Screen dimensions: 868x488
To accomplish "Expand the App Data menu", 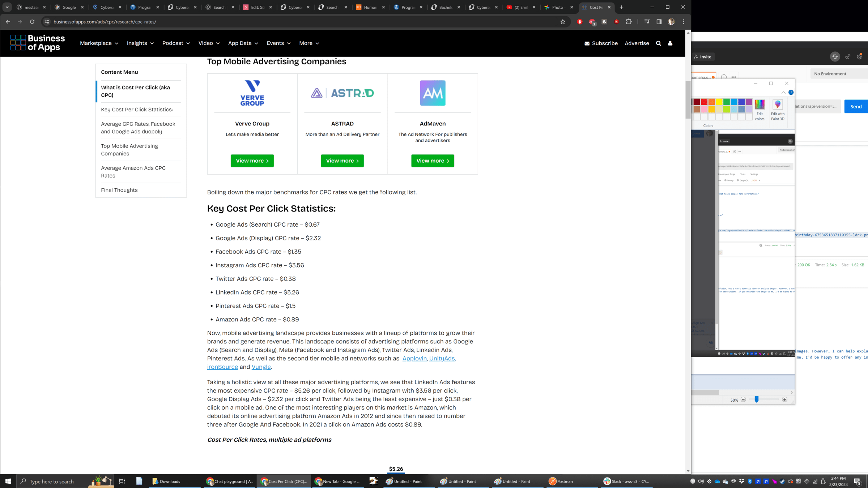I will (x=243, y=43).
